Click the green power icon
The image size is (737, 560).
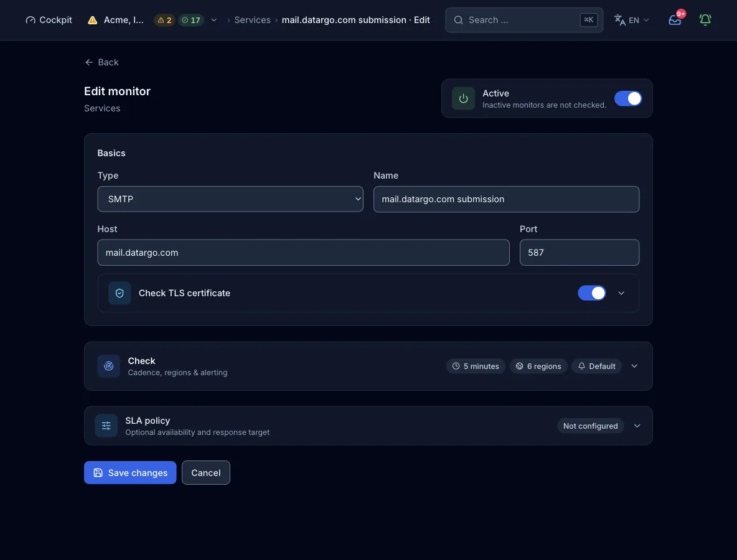(x=463, y=99)
